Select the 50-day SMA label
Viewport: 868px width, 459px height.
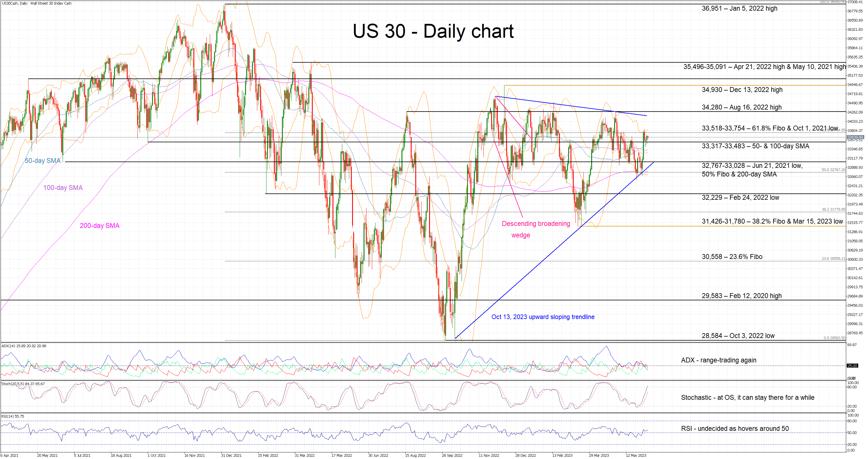[43, 161]
